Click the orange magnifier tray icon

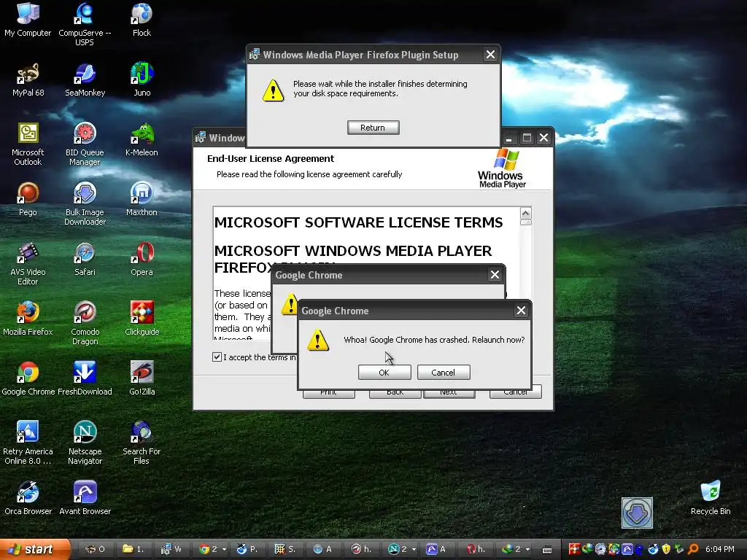tap(693, 550)
